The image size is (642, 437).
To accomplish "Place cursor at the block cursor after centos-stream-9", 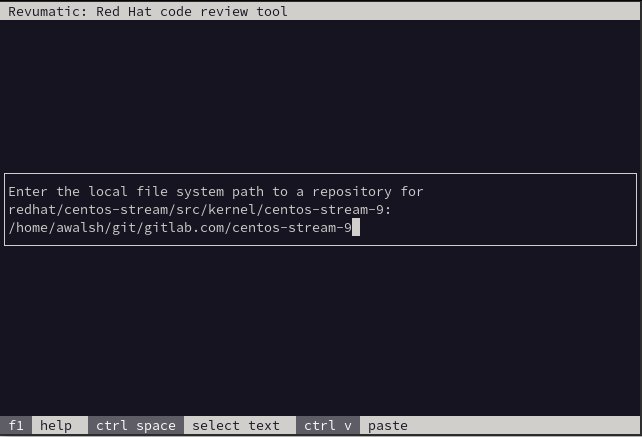I will pos(356,228).
